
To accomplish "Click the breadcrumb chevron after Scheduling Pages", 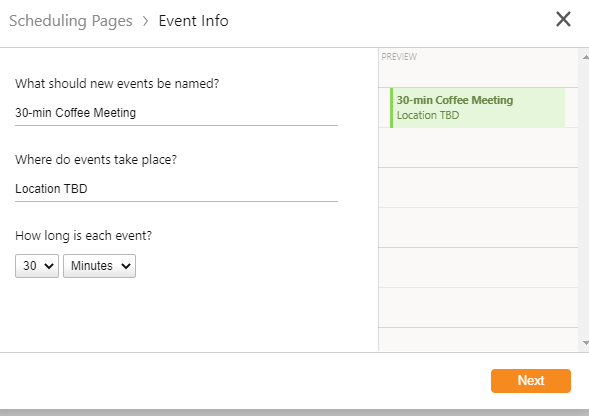I will coord(146,21).
